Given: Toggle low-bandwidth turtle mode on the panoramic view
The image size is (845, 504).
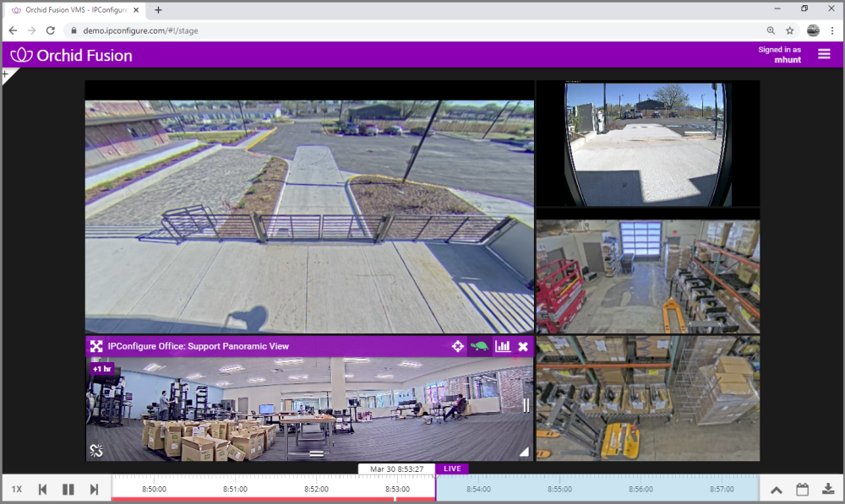Looking at the screenshot, I should 480,346.
